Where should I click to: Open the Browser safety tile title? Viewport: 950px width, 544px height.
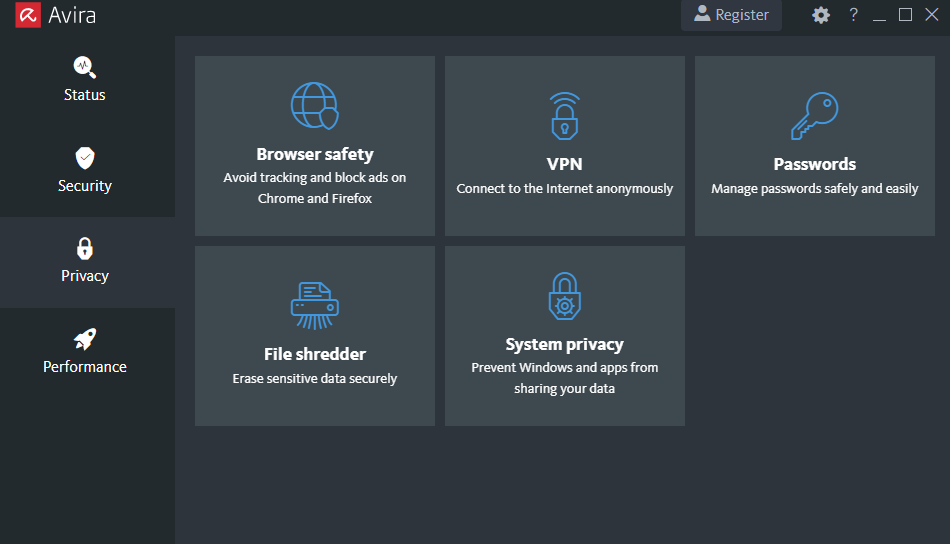click(314, 154)
